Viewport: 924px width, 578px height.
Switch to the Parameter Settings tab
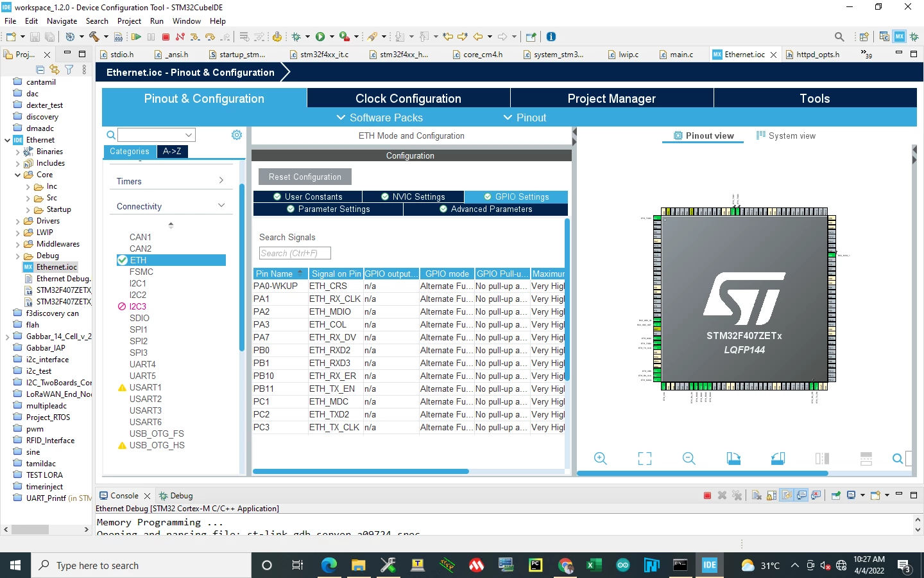tap(329, 209)
